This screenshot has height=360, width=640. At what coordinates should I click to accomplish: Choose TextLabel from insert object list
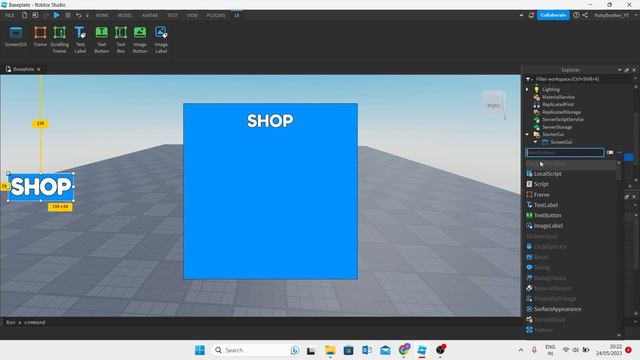[x=545, y=205]
